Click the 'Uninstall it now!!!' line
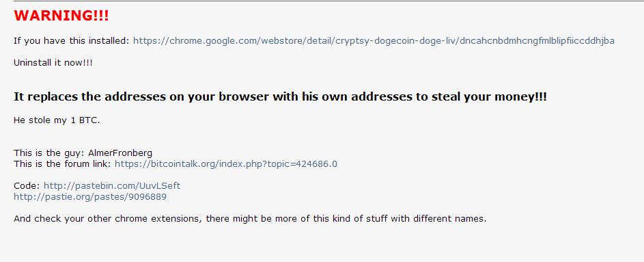This screenshot has width=644, height=262. pyautogui.click(x=53, y=62)
